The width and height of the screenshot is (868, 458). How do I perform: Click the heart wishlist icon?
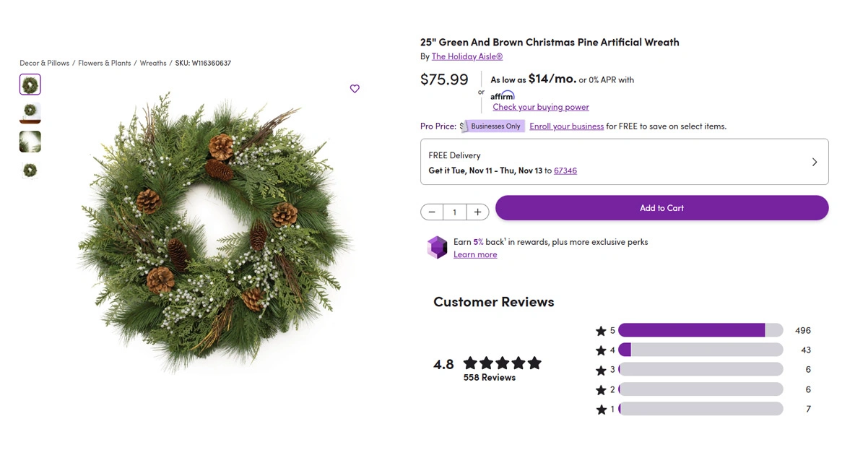(x=355, y=89)
